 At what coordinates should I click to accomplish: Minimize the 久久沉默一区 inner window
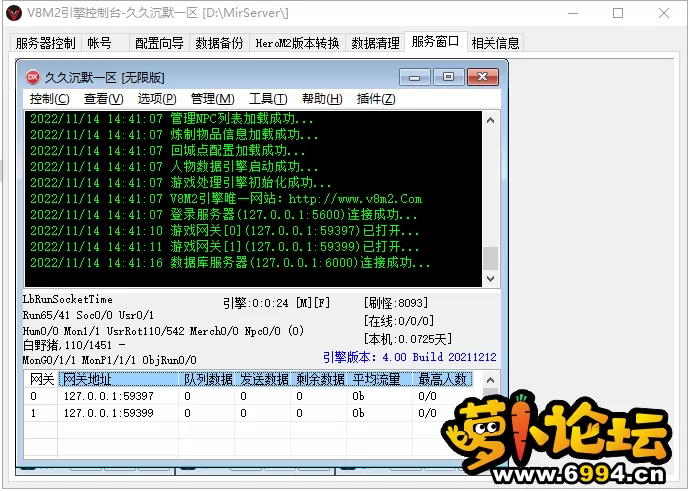(414, 77)
